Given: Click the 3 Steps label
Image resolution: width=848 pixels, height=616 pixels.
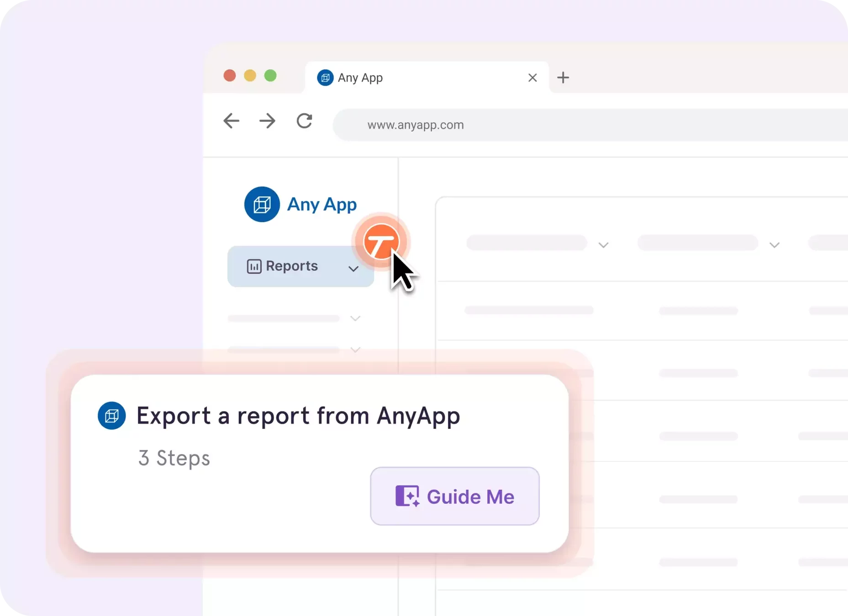Looking at the screenshot, I should click(x=174, y=458).
